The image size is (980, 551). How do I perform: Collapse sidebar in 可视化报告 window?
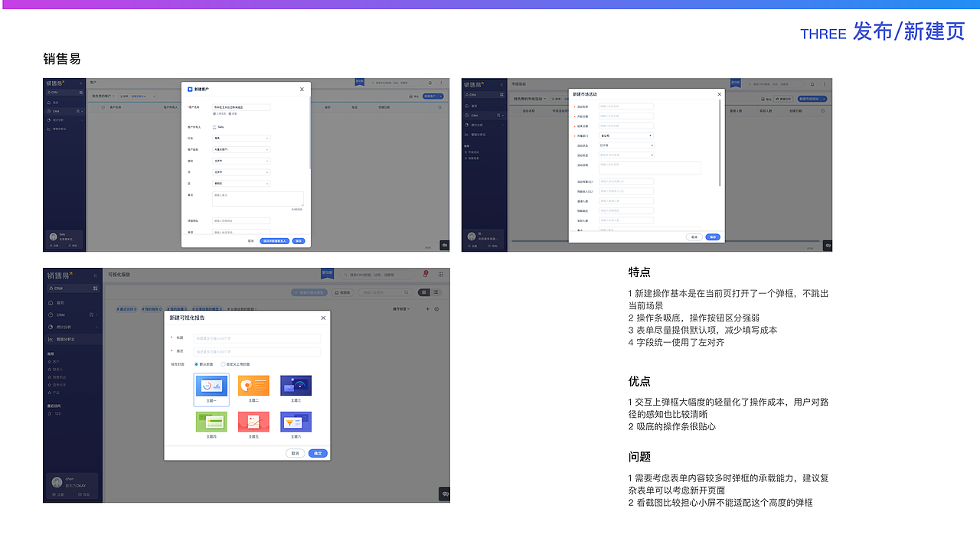(95, 275)
